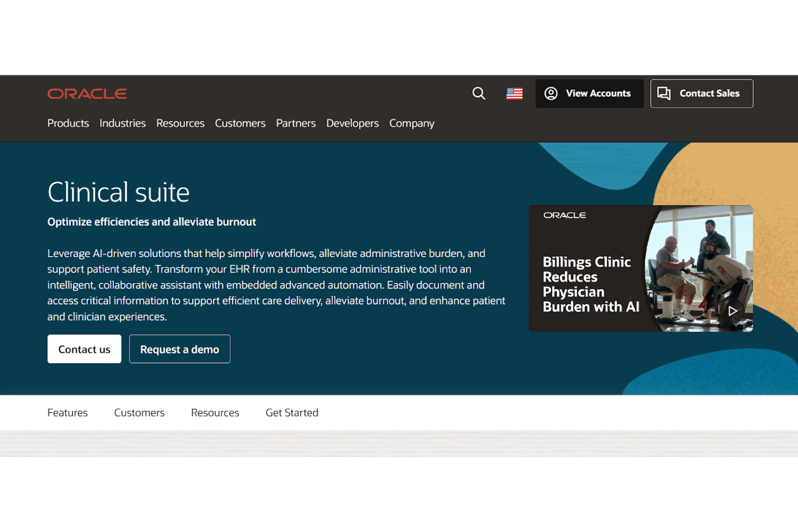Open the Industries menu
798x532 pixels.
point(122,123)
